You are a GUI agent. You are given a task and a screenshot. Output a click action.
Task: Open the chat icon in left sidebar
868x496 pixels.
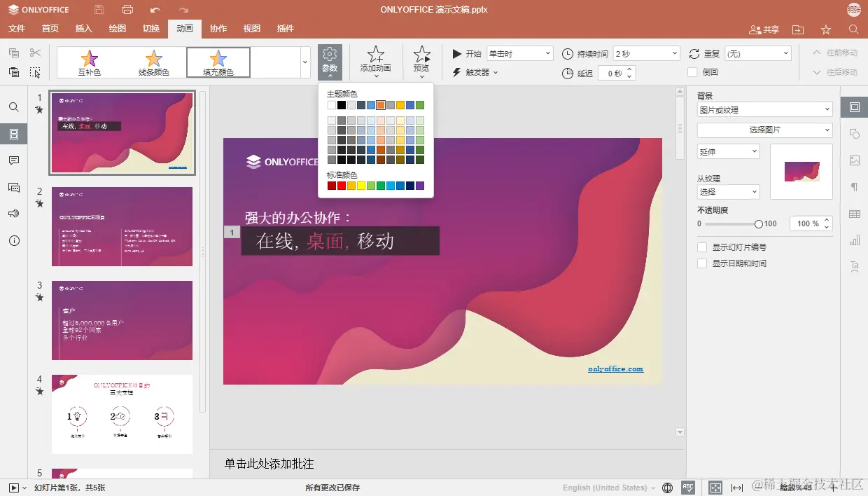click(14, 187)
